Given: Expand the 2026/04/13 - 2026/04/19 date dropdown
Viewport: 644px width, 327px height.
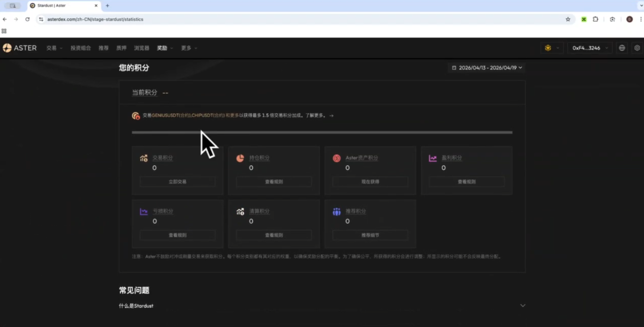Looking at the screenshot, I should pos(521,68).
